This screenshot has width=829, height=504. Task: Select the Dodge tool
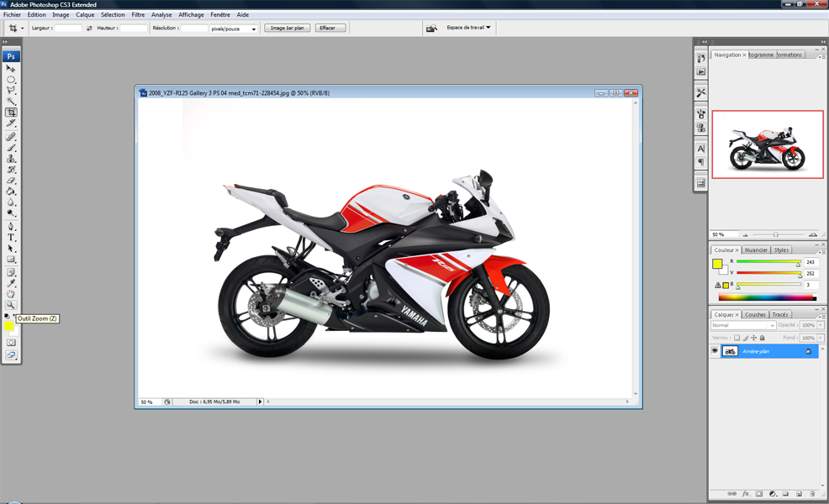pos(11,213)
